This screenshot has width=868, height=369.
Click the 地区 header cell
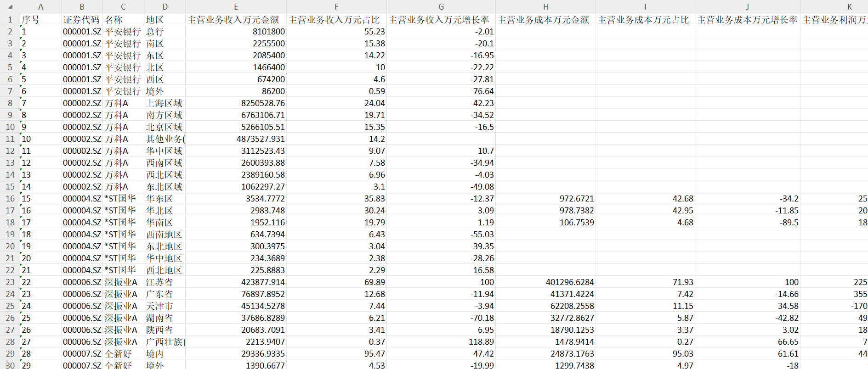(165, 20)
